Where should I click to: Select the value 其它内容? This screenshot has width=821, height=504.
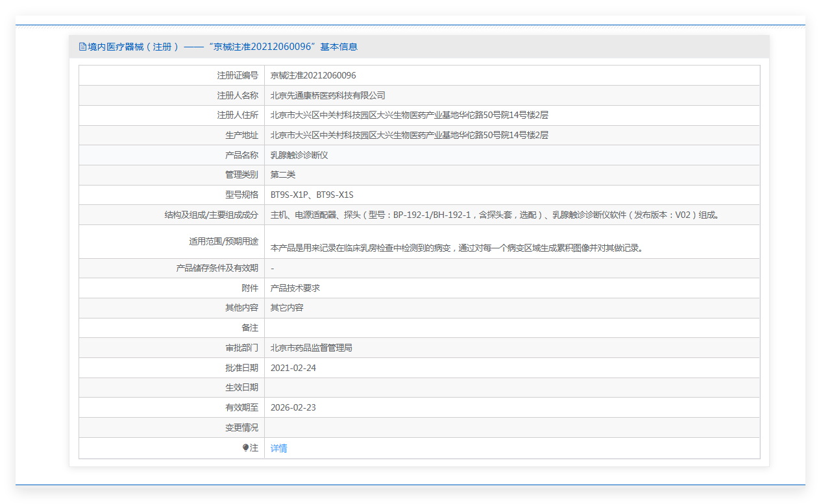click(287, 307)
